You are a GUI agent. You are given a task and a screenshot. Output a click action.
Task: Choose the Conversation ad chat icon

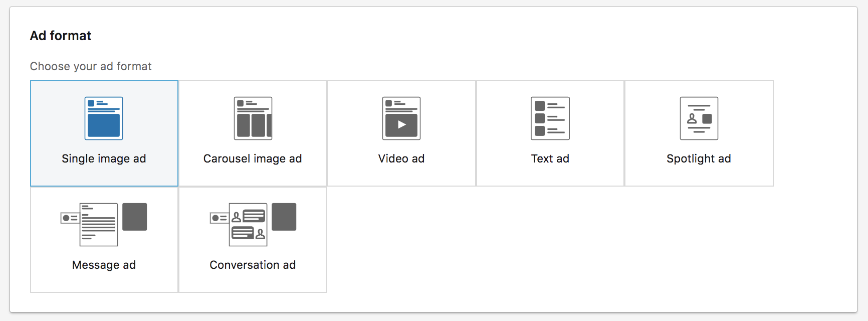(248, 224)
